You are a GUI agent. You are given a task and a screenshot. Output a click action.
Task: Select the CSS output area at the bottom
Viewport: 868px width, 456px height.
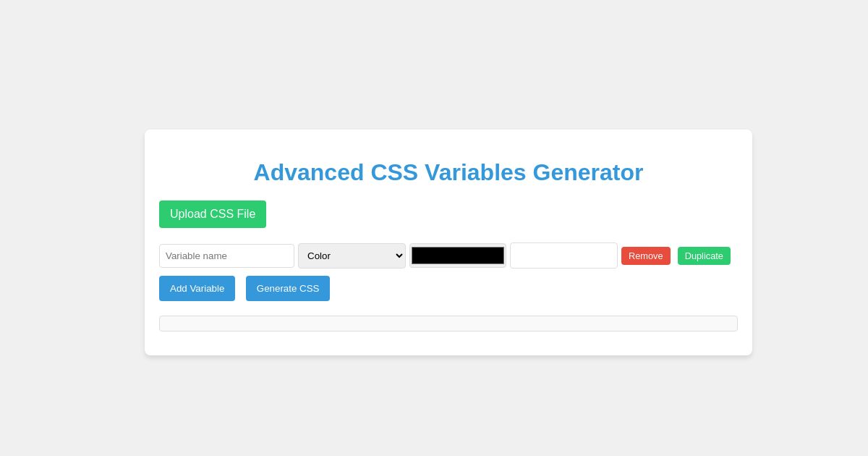(448, 324)
